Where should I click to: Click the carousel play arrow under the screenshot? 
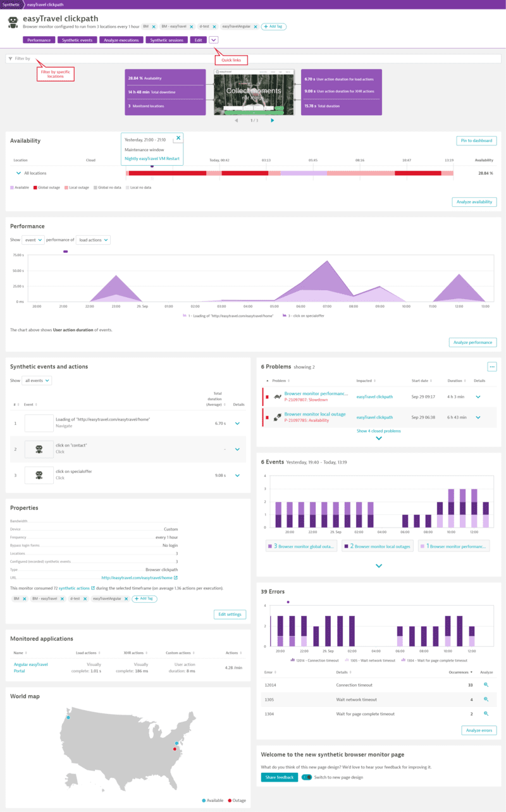click(272, 120)
